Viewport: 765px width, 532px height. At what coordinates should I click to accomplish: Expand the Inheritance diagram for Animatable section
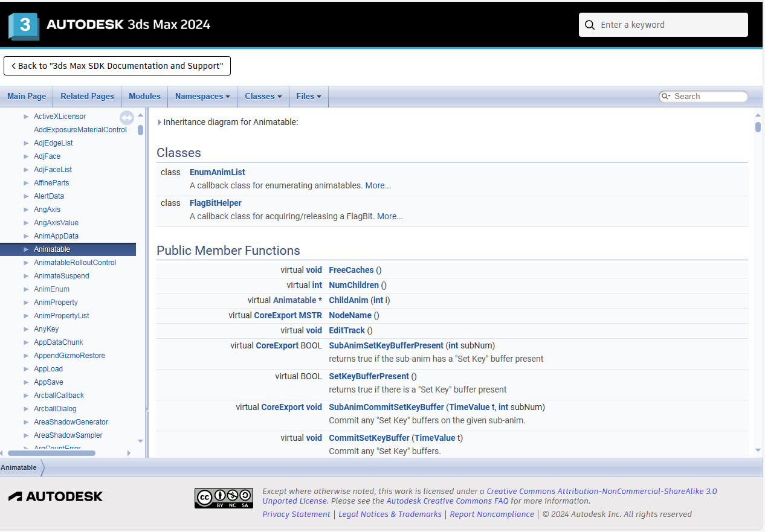pos(160,121)
